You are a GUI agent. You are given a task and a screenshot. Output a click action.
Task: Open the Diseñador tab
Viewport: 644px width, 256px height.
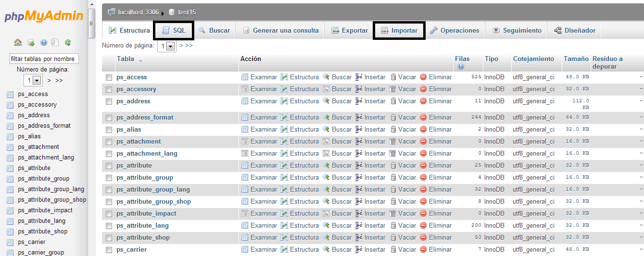(x=575, y=30)
